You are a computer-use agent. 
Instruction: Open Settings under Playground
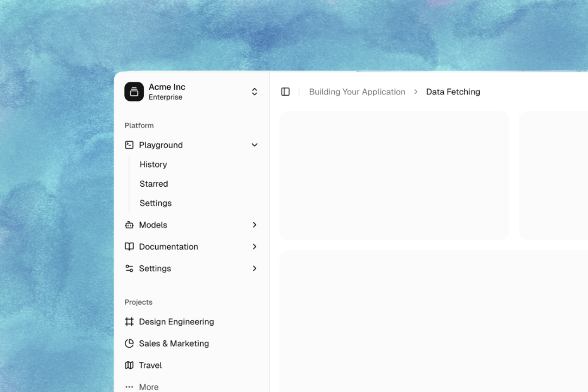[x=155, y=203]
